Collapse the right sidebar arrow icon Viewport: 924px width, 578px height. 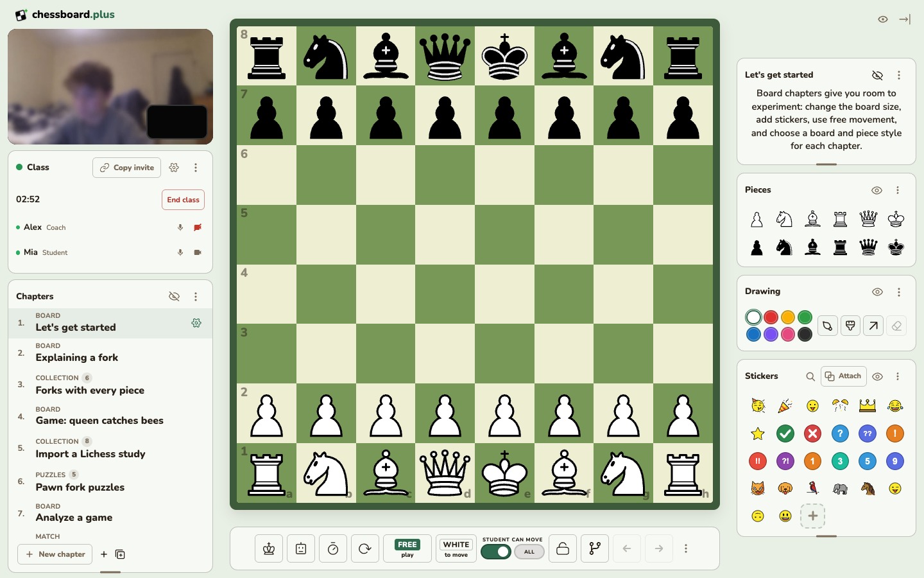point(905,19)
